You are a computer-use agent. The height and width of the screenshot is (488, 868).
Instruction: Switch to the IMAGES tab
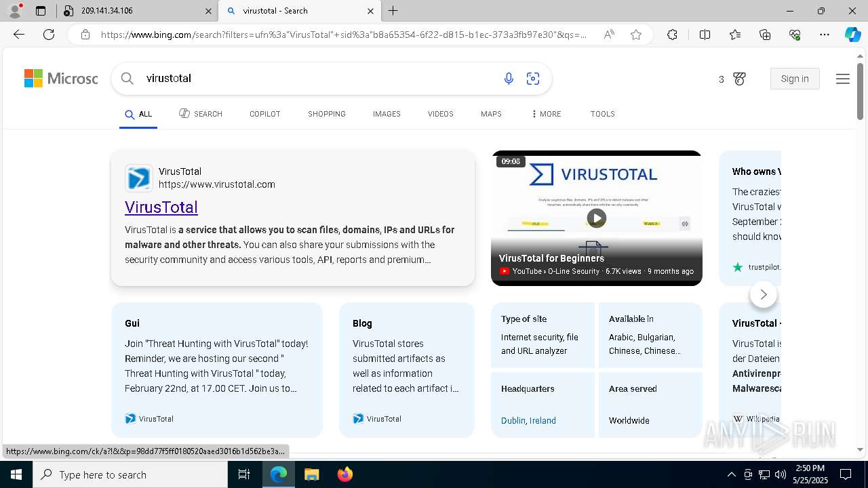pos(387,114)
